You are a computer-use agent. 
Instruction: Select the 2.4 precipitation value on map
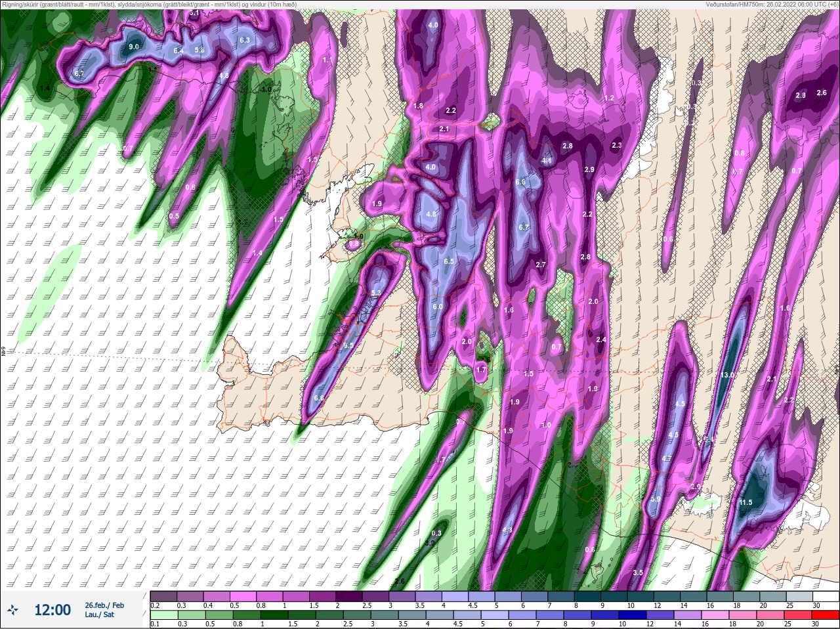click(601, 339)
